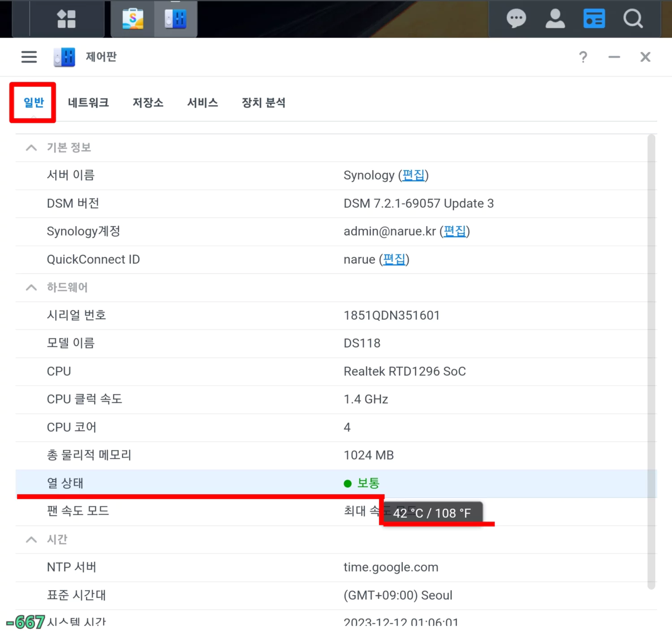The width and height of the screenshot is (672, 637).
Task: Click the DSM 버전 label
Action: (x=73, y=203)
